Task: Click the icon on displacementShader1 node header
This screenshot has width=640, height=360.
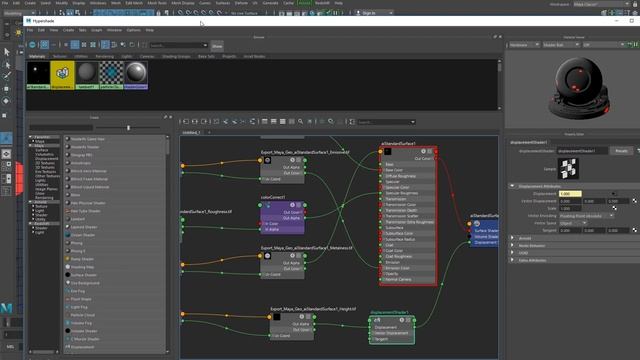Action: click(377, 320)
